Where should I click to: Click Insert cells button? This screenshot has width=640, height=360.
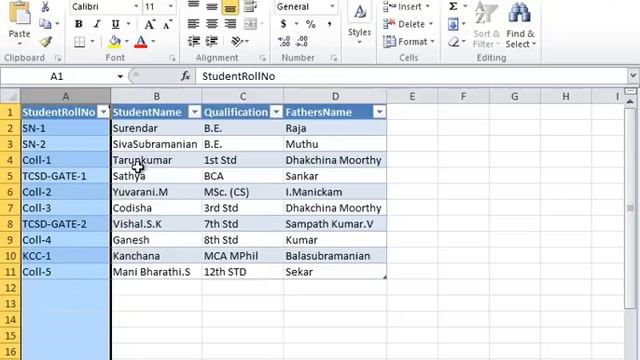(x=407, y=7)
